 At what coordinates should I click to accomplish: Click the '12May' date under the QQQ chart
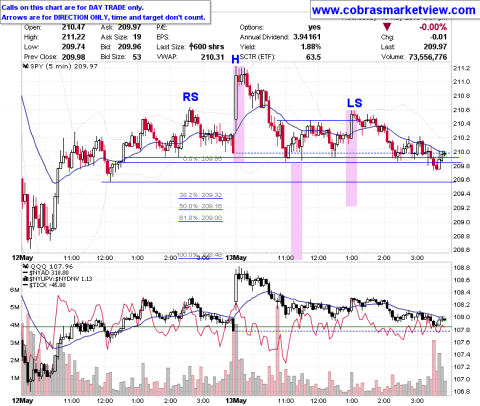[22, 401]
